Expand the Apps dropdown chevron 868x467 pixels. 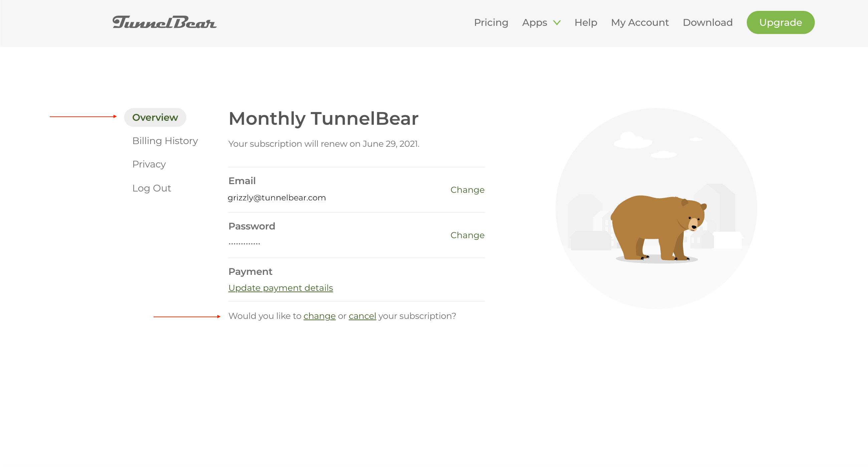pos(557,23)
